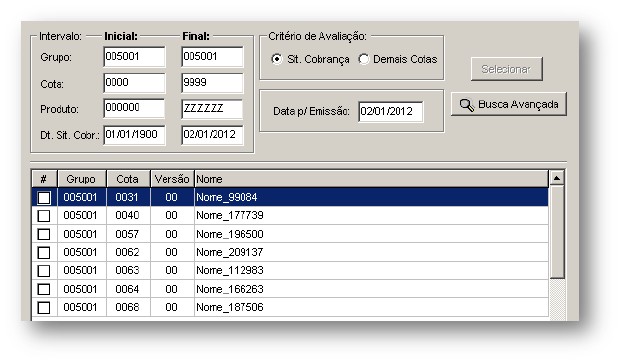Check the box for Nome_209137 row
Viewport: 621px width, 363px height.
[x=44, y=252]
